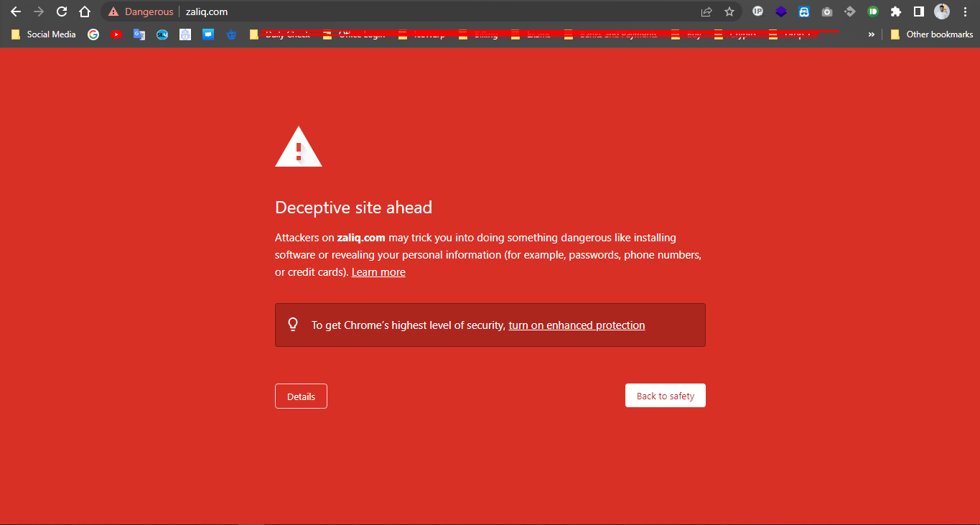Open the share this page icon
This screenshot has width=980, height=525.
706,11
